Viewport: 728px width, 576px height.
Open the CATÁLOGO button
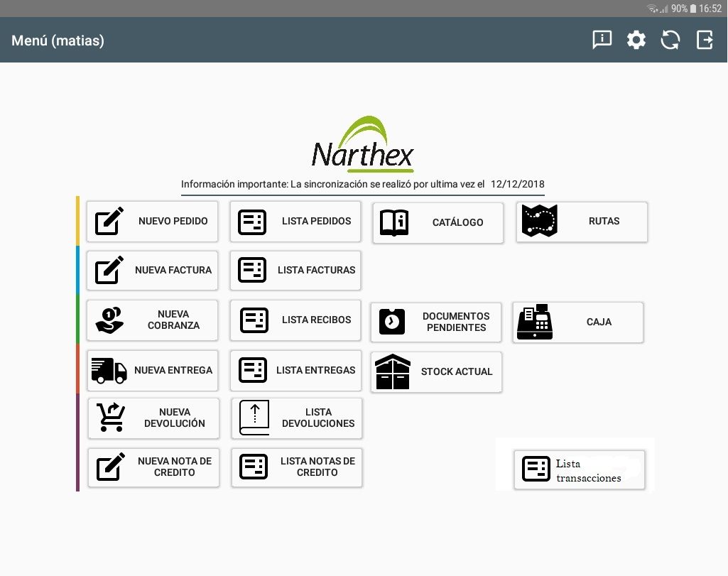coord(438,223)
